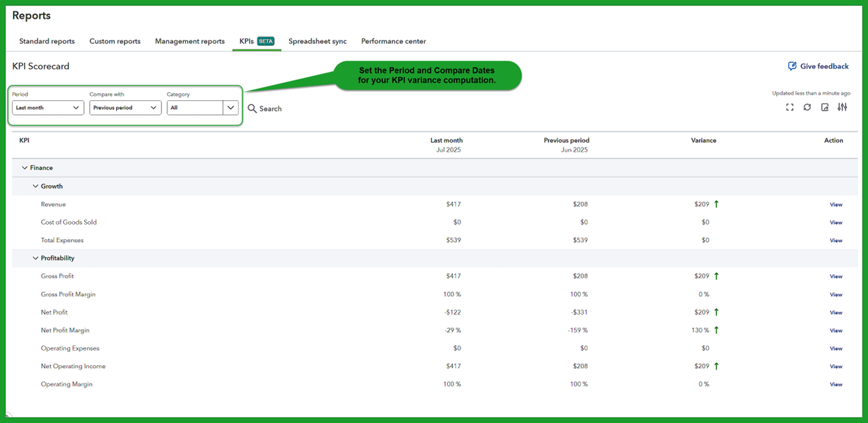The height and width of the screenshot is (423, 868).
Task: Open the Period dropdown
Action: pos(47,107)
